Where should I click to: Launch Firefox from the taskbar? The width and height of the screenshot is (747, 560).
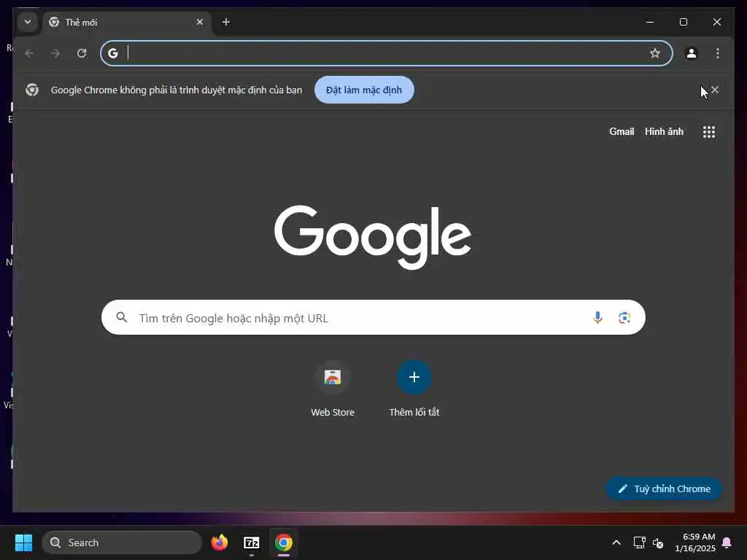(219, 542)
